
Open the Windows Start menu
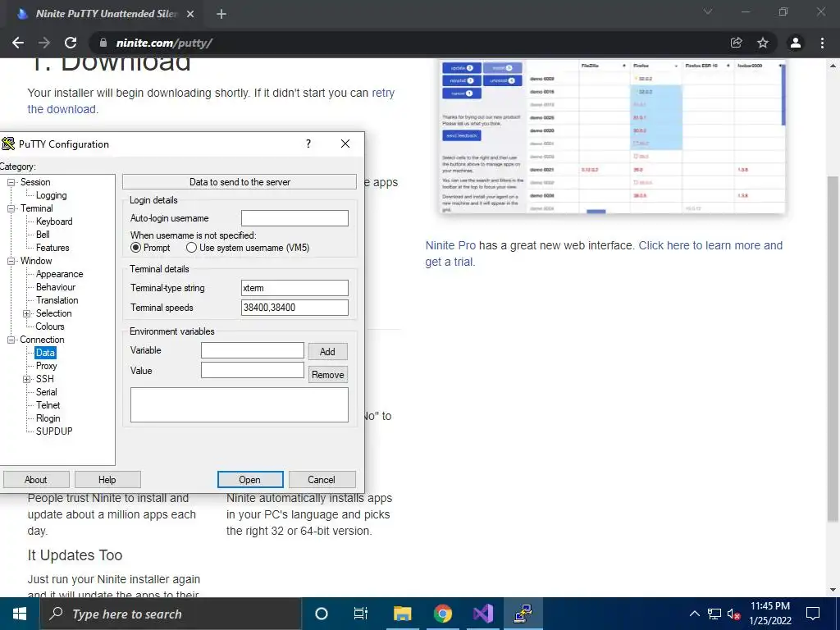[x=20, y=614]
